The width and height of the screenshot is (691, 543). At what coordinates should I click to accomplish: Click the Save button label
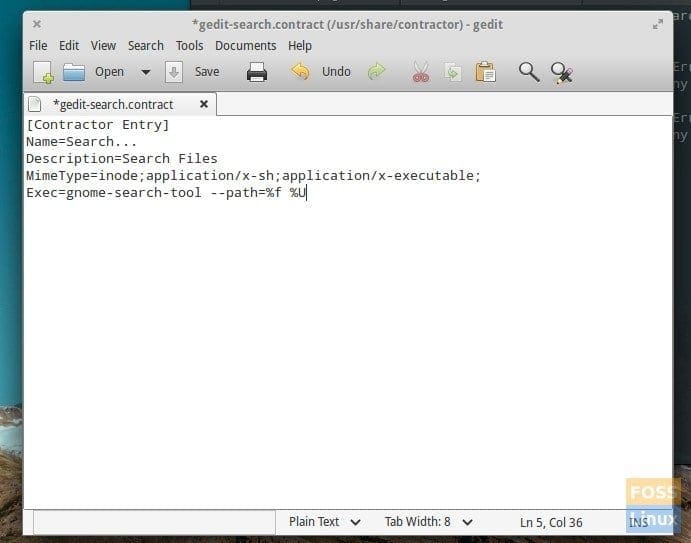(207, 71)
